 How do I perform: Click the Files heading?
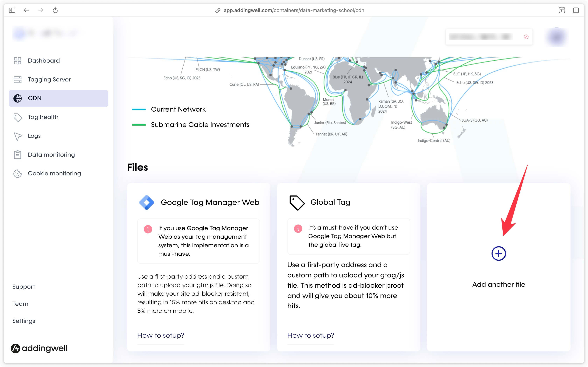tap(137, 168)
